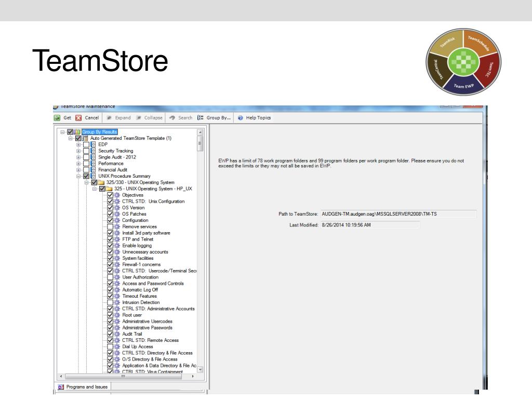Click the Performance document icon
The image size is (532, 399).
94,164
